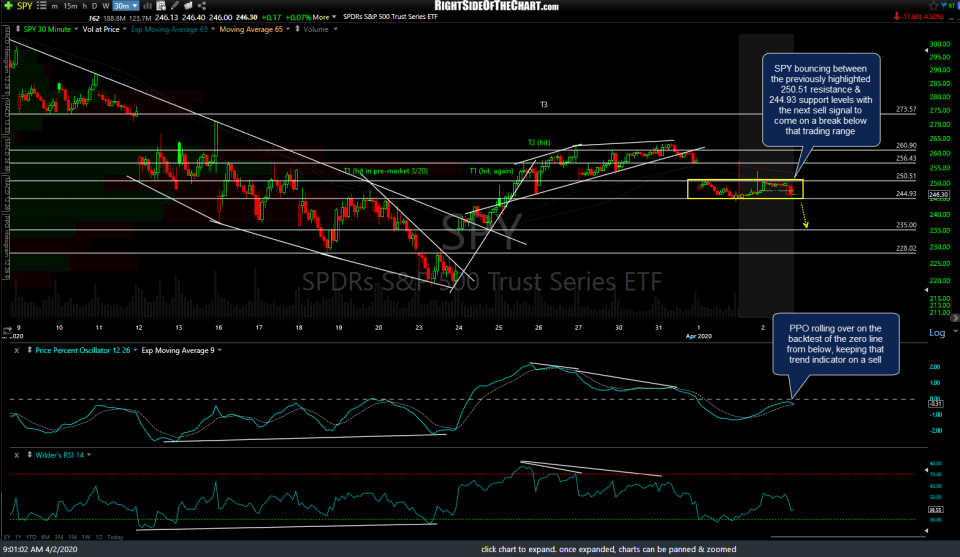Click the T3 target label
The image size is (960, 557).
[x=544, y=105]
